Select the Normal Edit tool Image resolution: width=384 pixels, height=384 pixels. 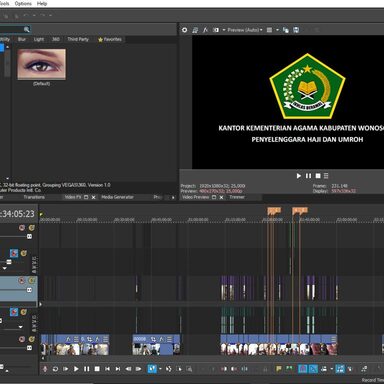(152, 369)
